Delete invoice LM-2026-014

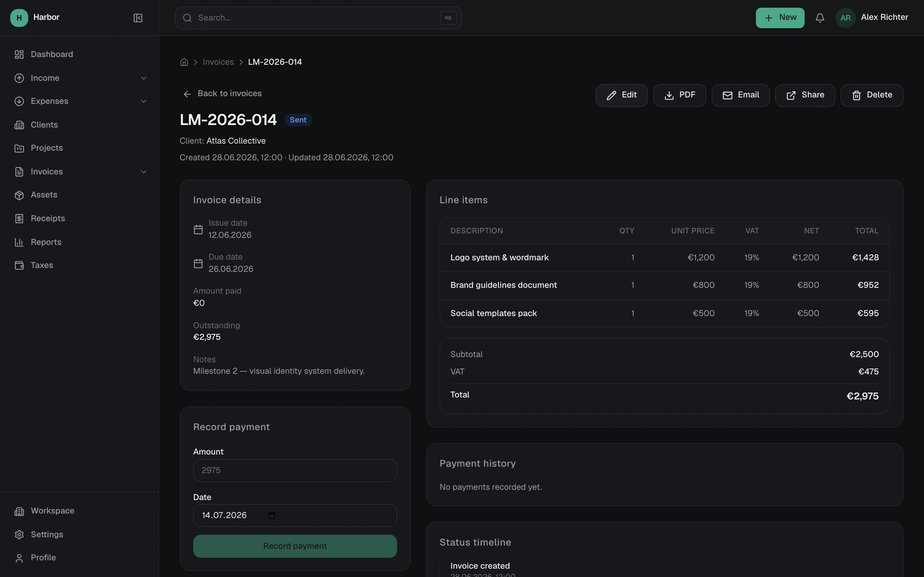[872, 96]
